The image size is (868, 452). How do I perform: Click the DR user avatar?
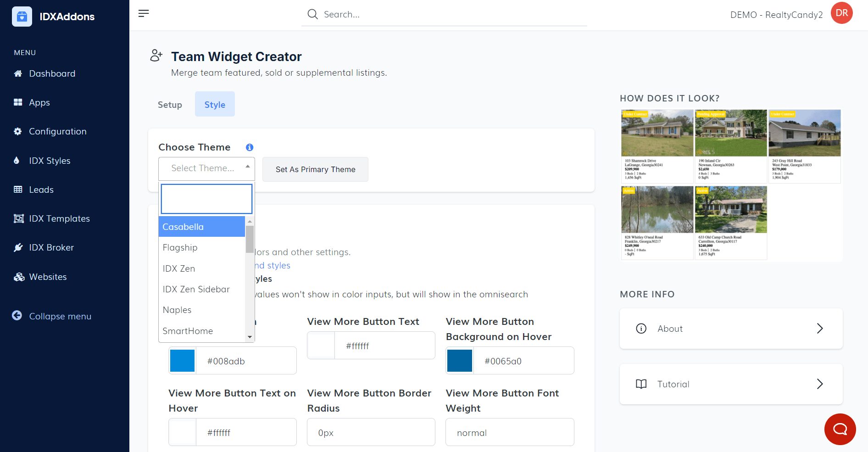[x=841, y=13]
